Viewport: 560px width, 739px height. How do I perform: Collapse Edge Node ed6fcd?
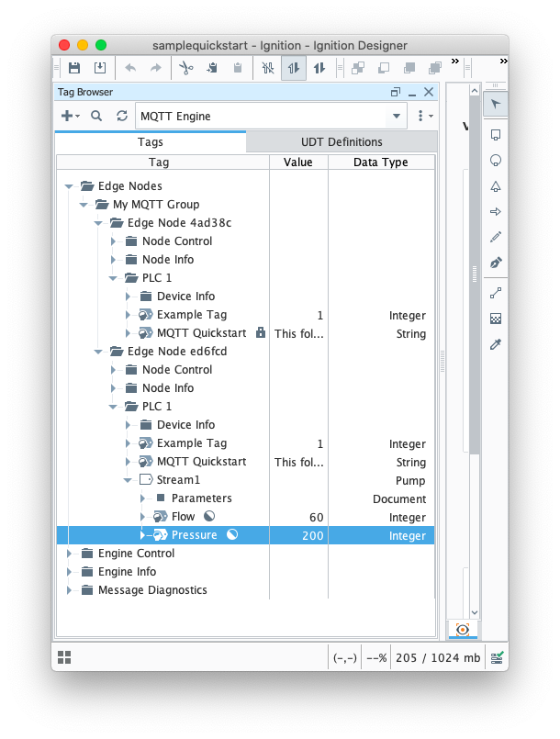pyautogui.click(x=98, y=352)
